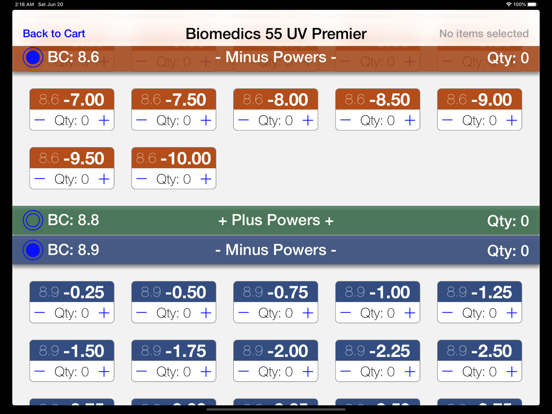This screenshot has width=552, height=414.
Task: Increase quantity for 8.6 -9.00
Action: [512, 120]
